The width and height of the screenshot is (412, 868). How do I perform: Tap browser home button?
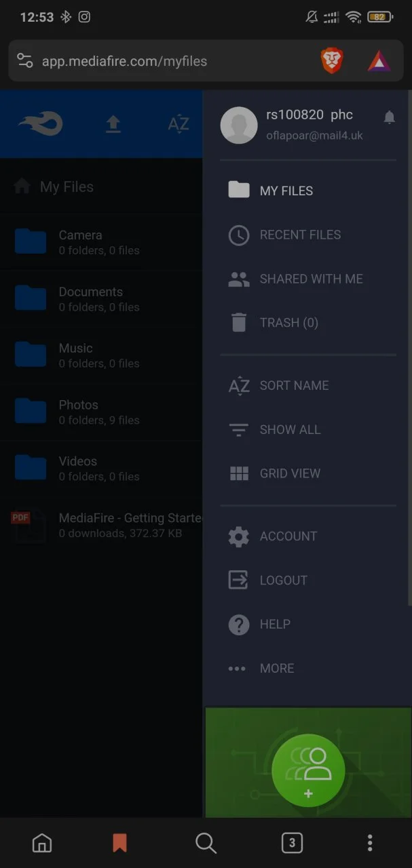[x=42, y=843]
